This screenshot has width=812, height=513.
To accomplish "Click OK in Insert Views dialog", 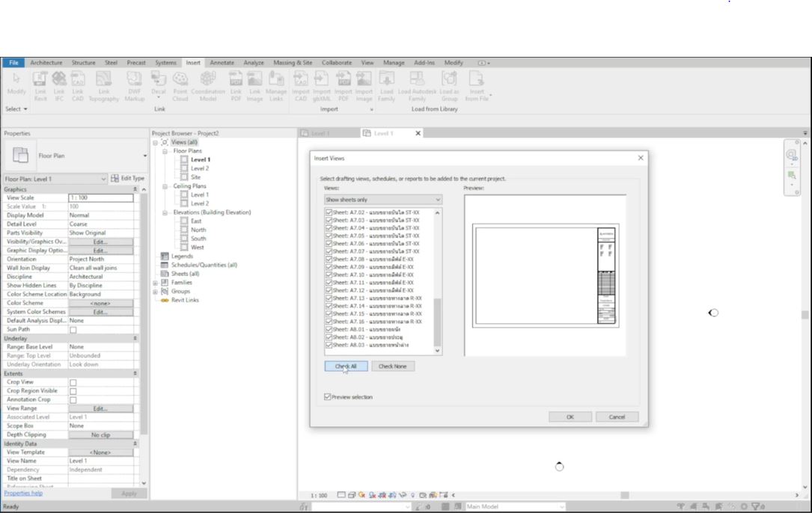I will click(570, 417).
